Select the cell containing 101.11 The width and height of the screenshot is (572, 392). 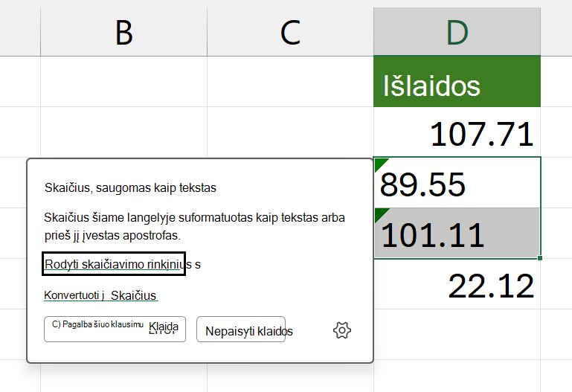click(x=457, y=233)
